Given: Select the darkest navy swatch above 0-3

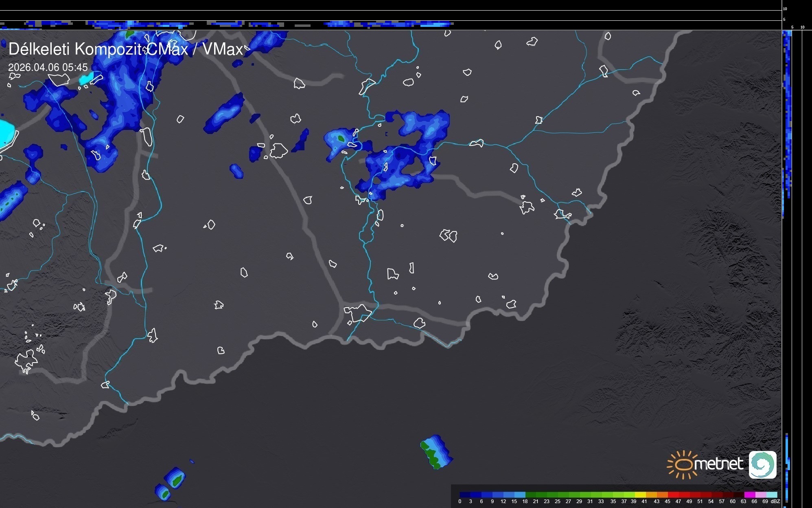Looking at the screenshot, I should pos(465,495).
